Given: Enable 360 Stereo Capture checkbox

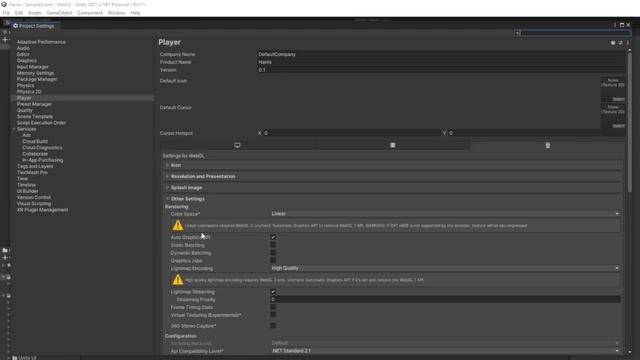Looking at the screenshot, I should coord(273,325).
